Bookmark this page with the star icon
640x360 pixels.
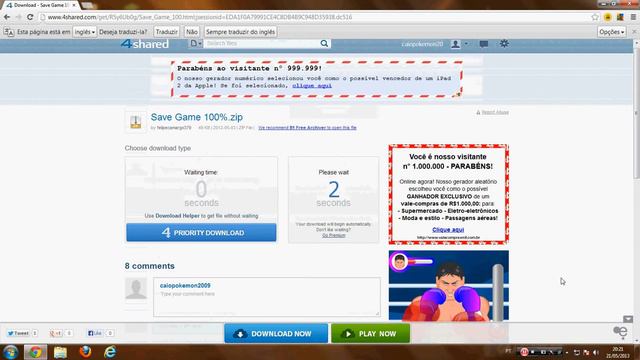pyautogui.click(x=595, y=17)
